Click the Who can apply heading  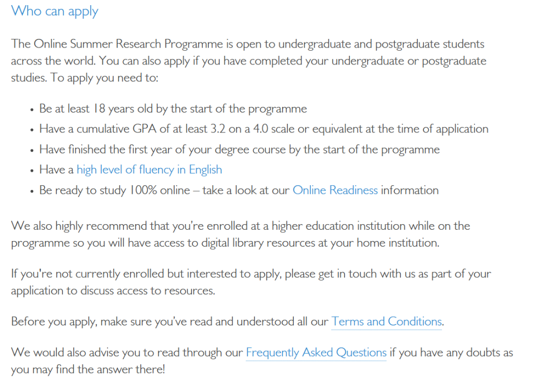[x=55, y=11]
